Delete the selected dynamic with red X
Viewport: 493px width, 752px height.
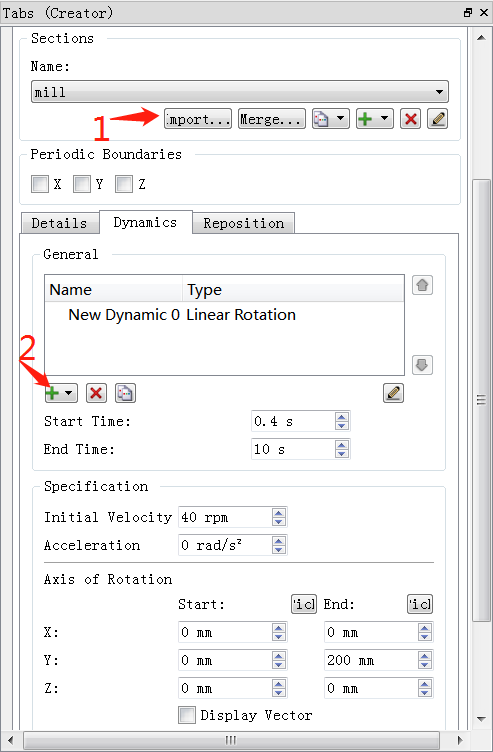coord(96,393)
